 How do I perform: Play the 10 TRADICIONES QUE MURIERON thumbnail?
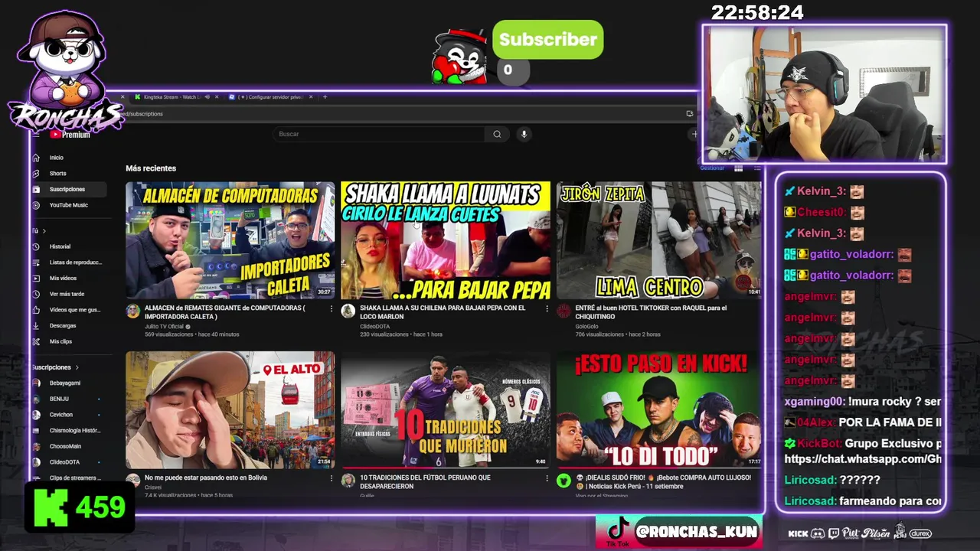446,409
